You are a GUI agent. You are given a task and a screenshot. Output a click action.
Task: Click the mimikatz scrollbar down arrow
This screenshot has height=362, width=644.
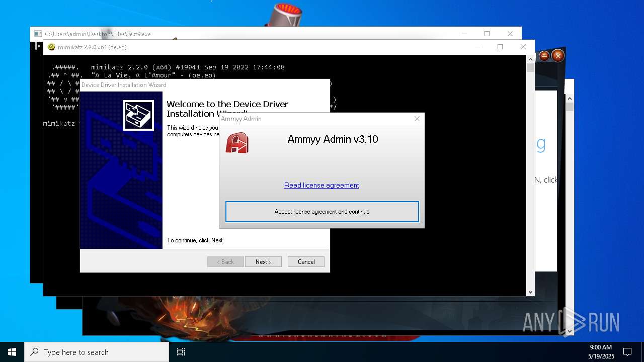[530, 292]
